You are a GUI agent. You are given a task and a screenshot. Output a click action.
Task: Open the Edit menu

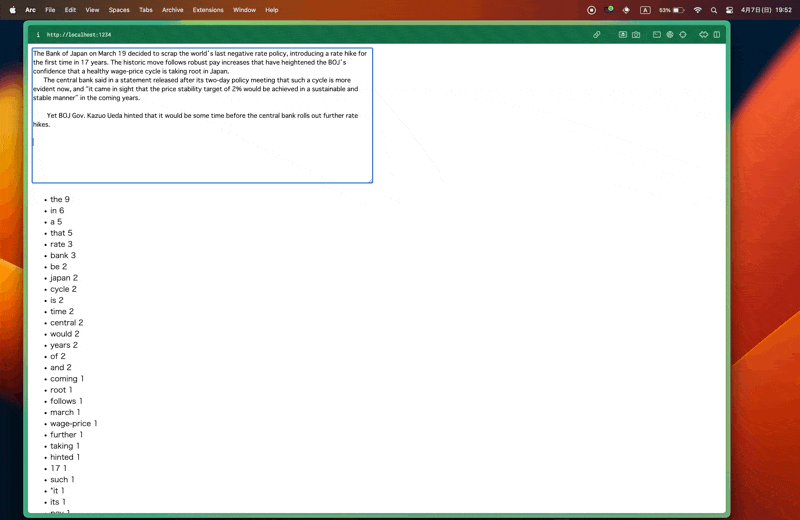70,10
